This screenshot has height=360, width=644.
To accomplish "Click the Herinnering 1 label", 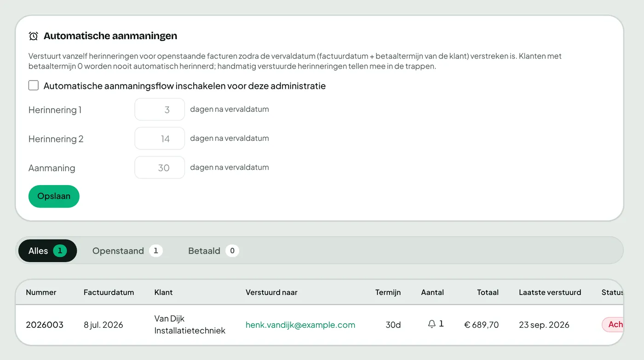I will click(x=55, y=110).
